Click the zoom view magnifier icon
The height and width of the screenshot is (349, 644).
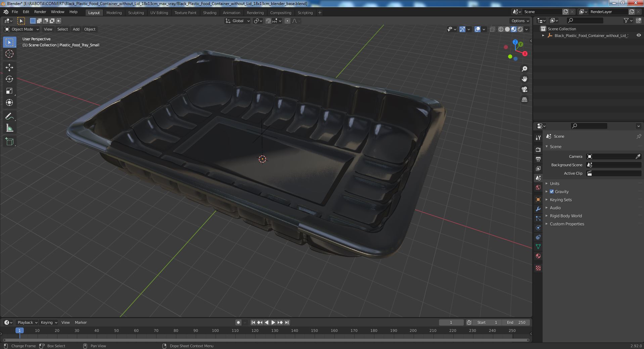click(x=524, y=69)
